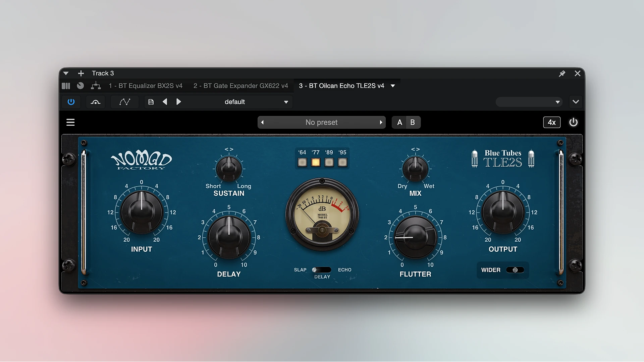
Task: Go to previous host preset
Action: [x=165, y=102]
